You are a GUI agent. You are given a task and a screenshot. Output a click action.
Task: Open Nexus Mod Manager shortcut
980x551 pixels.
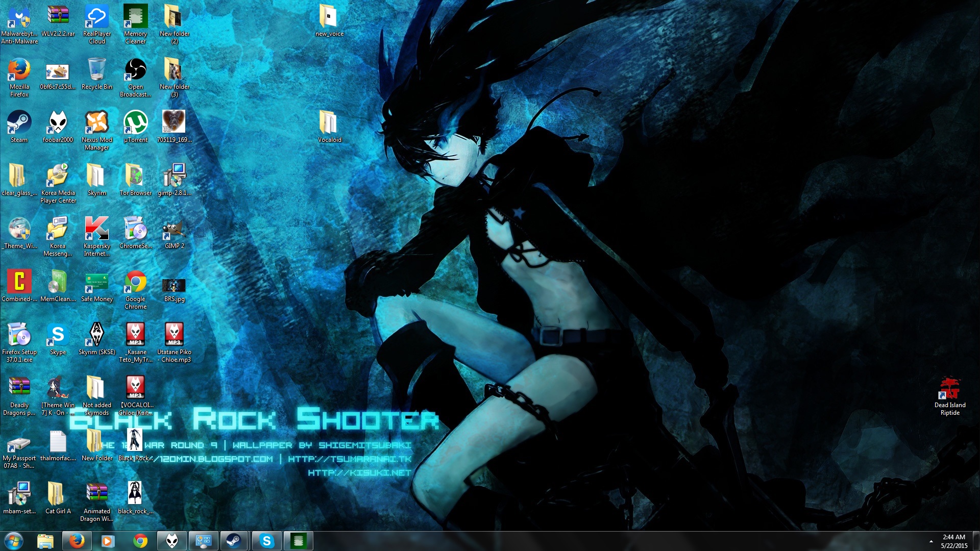[x=96, y=123]
